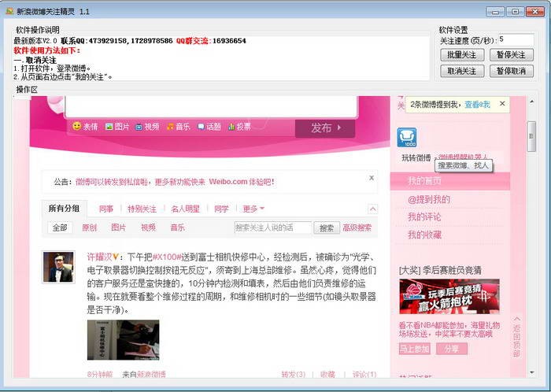Create a poll via 投票 icon
This screenshot has height=392, width=551.
tap(239, 127)
